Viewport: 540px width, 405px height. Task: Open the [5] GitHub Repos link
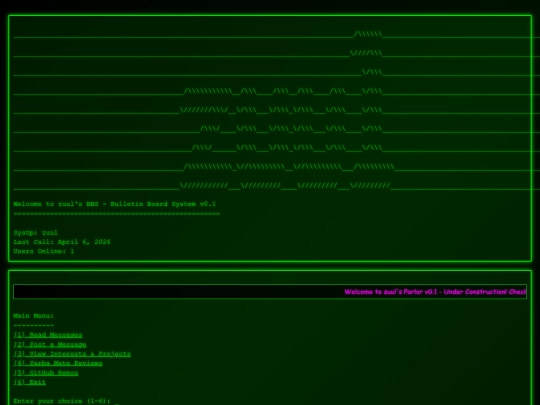coord(46,373)
